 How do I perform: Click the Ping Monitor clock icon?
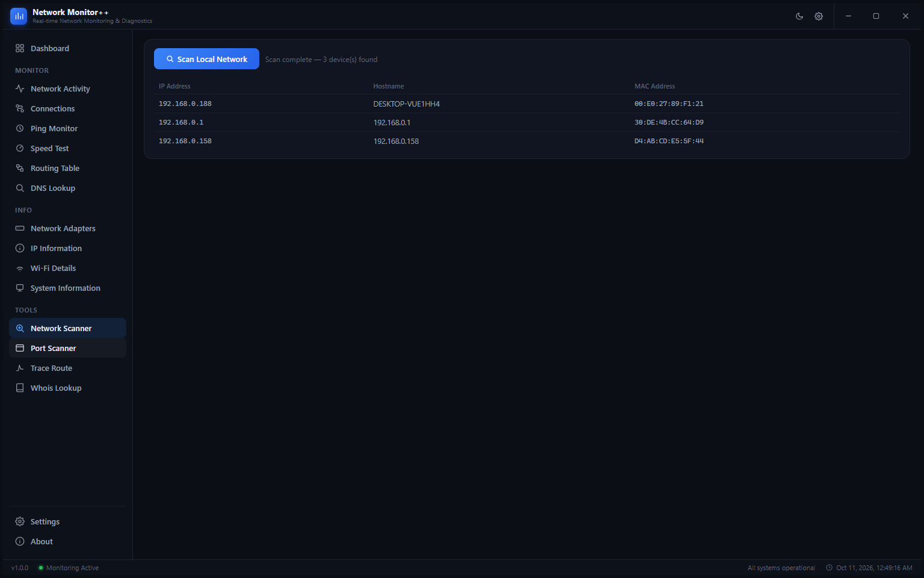[20, 128]
